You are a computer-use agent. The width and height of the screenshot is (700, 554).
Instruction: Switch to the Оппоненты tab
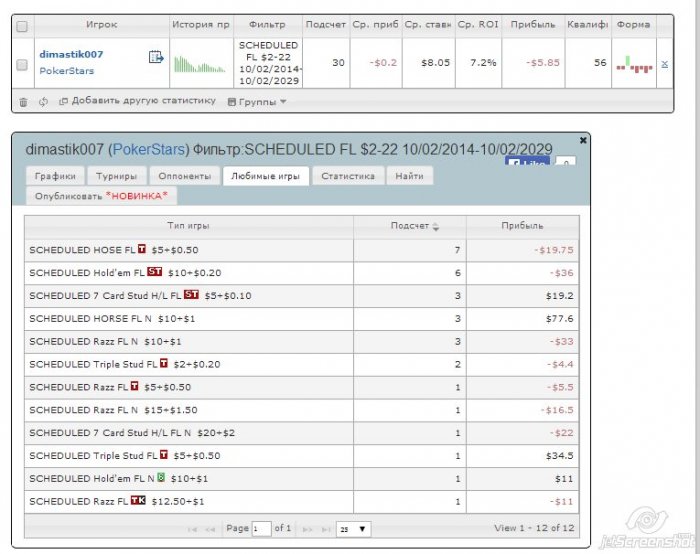[x=184, y=176]
